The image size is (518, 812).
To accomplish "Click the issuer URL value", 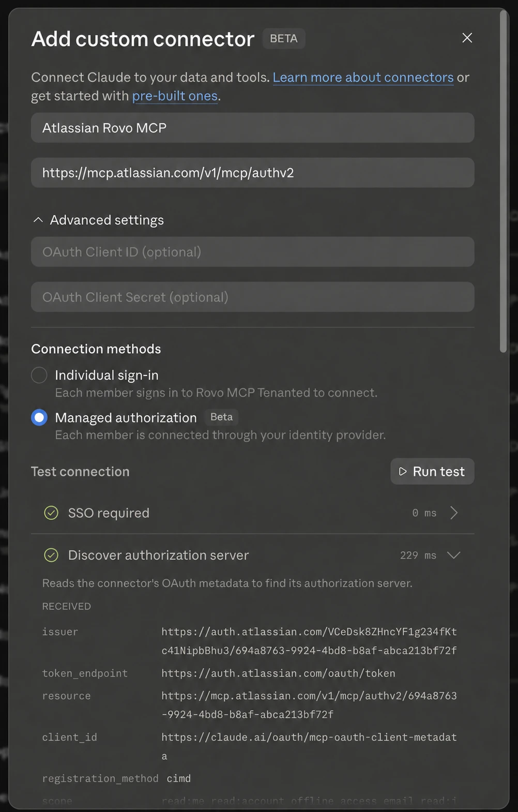I will [x=309, y=641].
